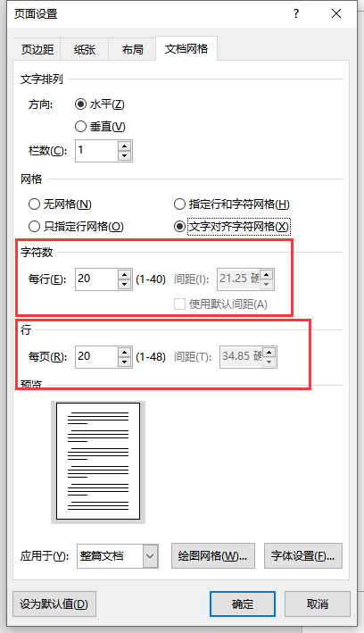Viewport: 364px width, 633px height.
Task: Increase character 间距 21.25 磅 value
Action: tap(267, 274)
